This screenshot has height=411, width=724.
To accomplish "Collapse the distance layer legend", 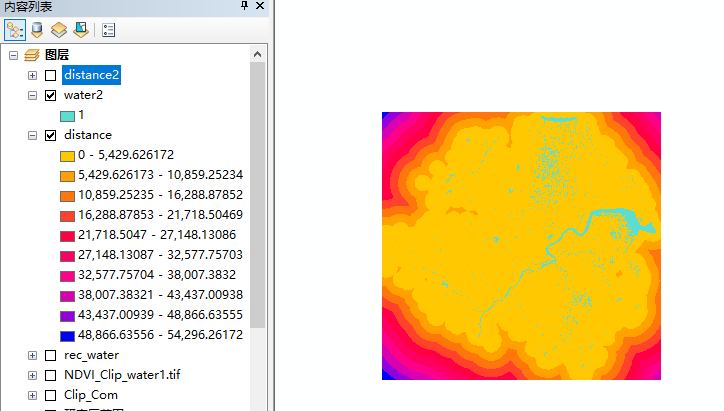I will (32, 135).
